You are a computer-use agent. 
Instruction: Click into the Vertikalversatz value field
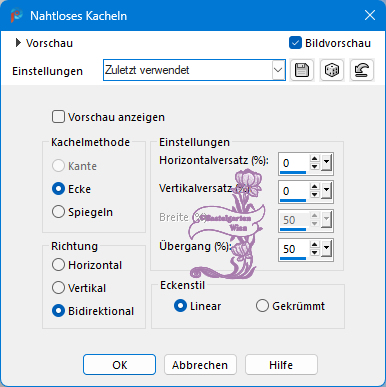pyautogui.click(x=294, y=191)
